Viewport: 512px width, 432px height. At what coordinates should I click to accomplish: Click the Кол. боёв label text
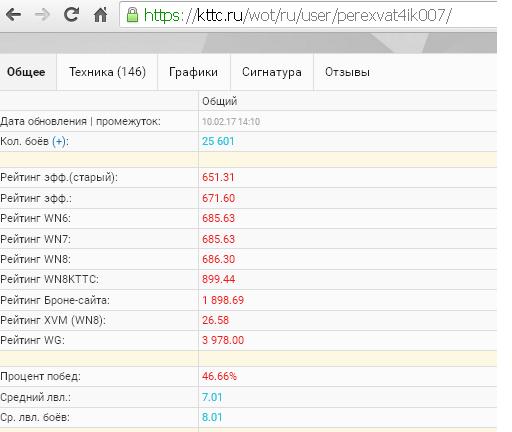(24, 141)
